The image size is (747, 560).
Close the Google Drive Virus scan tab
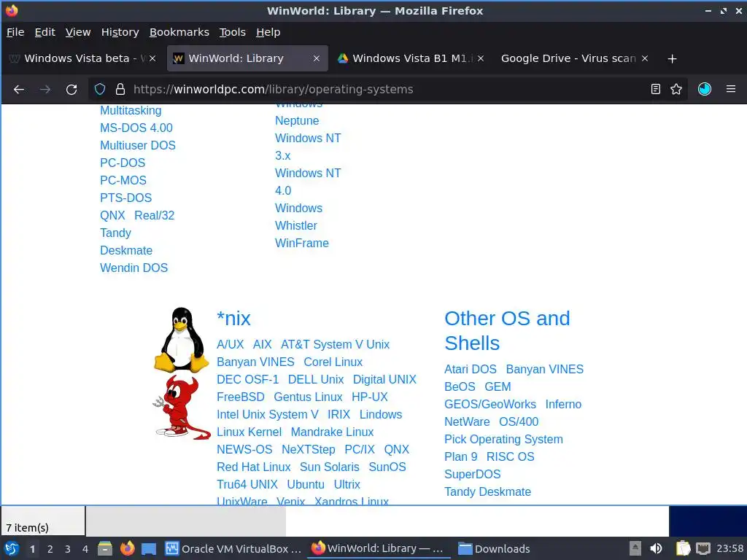[x=645, y=58]
